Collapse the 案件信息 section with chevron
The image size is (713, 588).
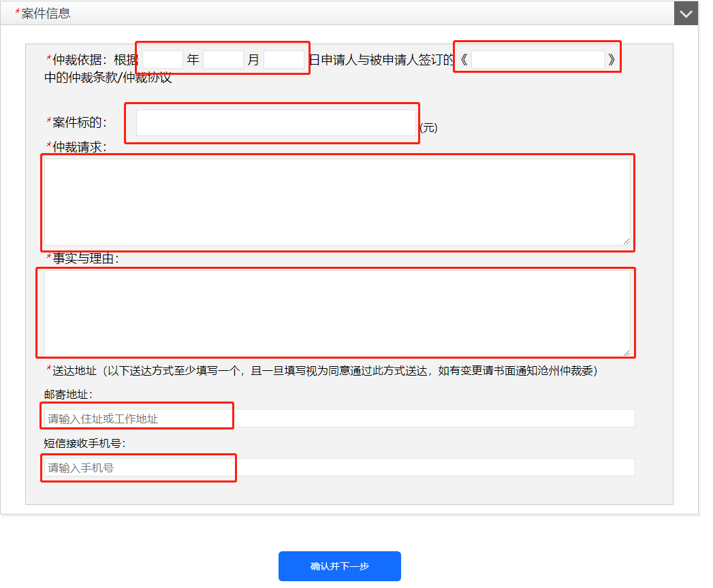point(686,13)
